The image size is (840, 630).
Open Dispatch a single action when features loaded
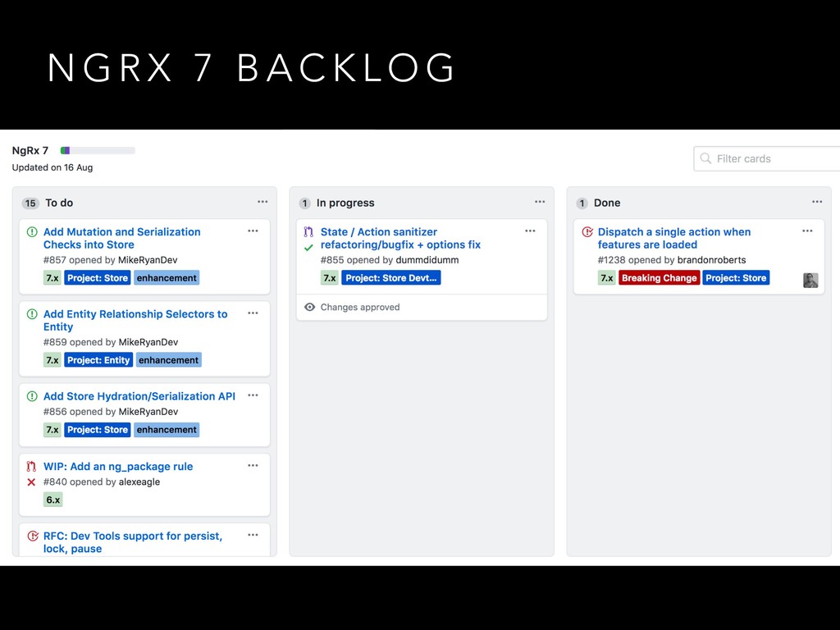pos(674,239)
